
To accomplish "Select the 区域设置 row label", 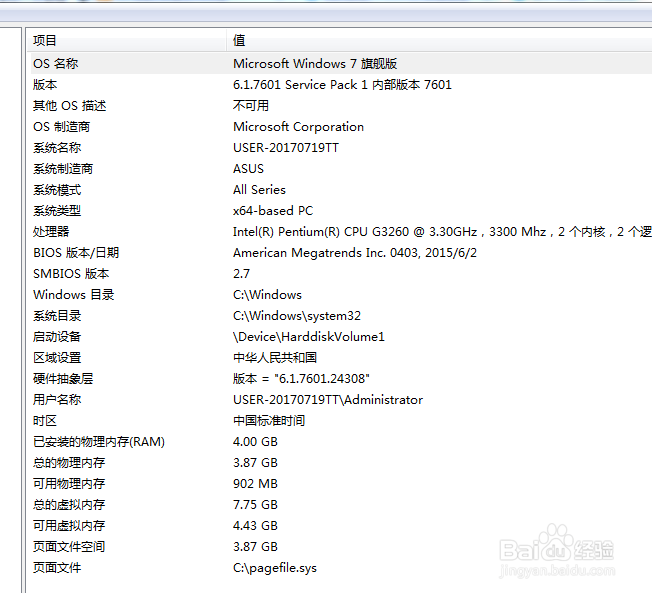I will click(57, 358).
